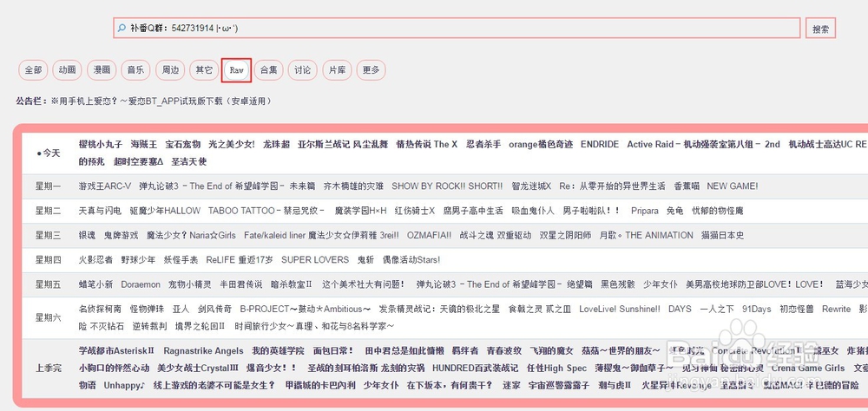
Task: Open 黑色残骸 link
Action: (618, 284)
